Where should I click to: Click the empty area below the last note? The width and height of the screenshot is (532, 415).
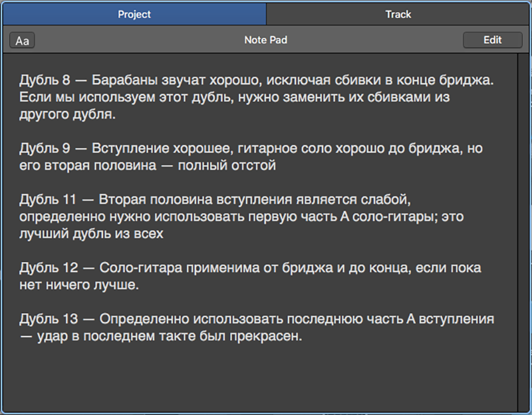[259, 378]
